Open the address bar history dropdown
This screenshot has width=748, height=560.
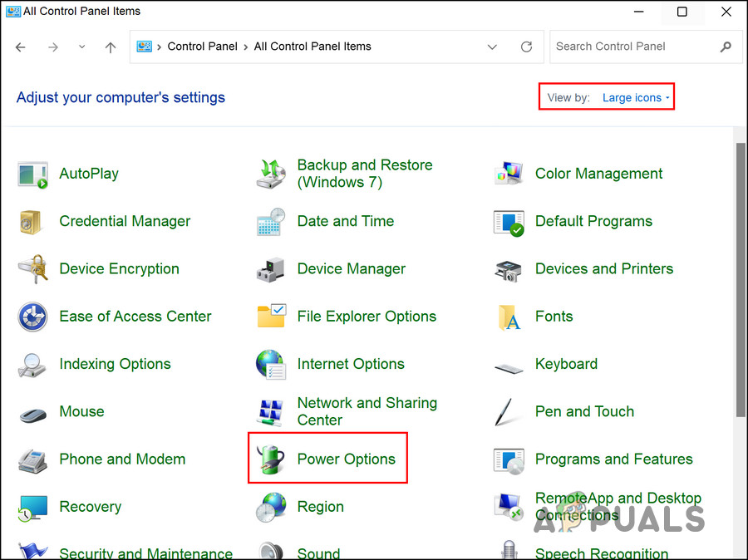click(x=492, y=47)
